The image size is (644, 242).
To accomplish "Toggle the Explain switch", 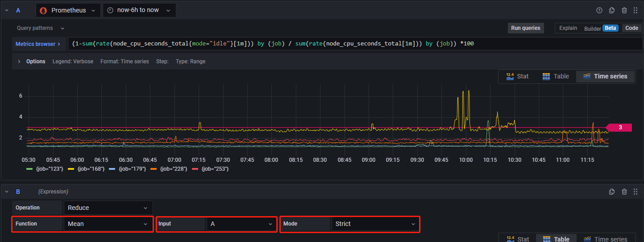I will tap(568, 28).
